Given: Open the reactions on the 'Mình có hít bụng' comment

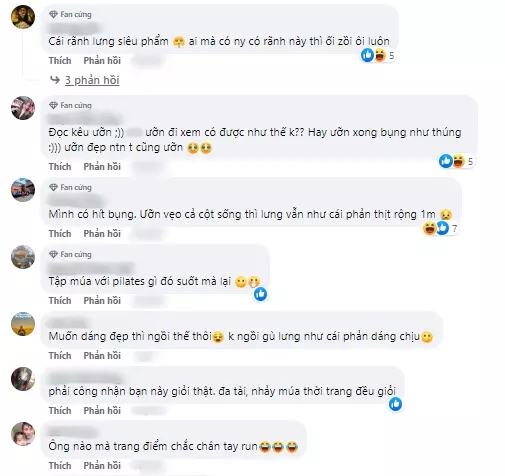Looking at the screenshot, I should click(440, 228).
